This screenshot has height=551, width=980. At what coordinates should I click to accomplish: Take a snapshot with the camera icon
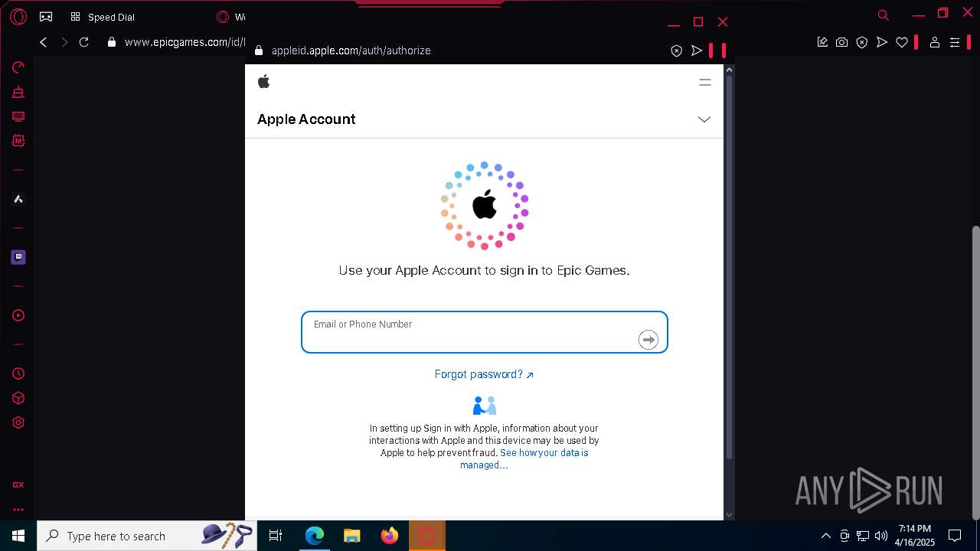pos(842,42)
